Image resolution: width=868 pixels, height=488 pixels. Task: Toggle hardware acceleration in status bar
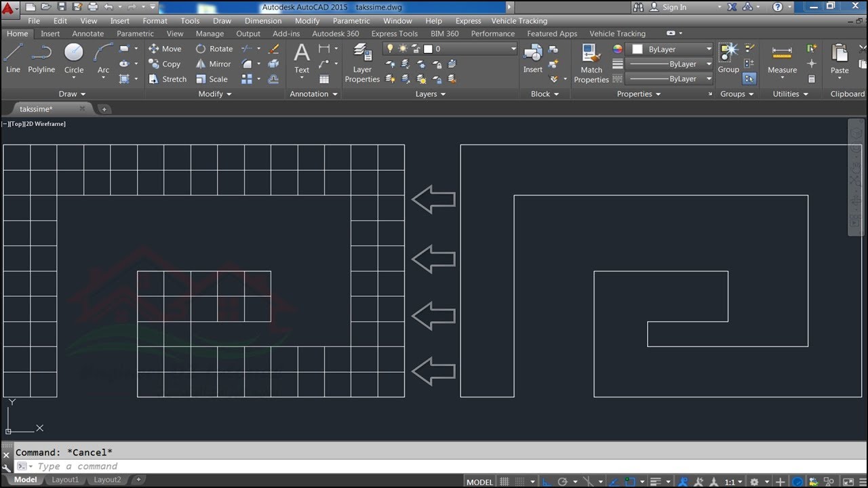798,482
